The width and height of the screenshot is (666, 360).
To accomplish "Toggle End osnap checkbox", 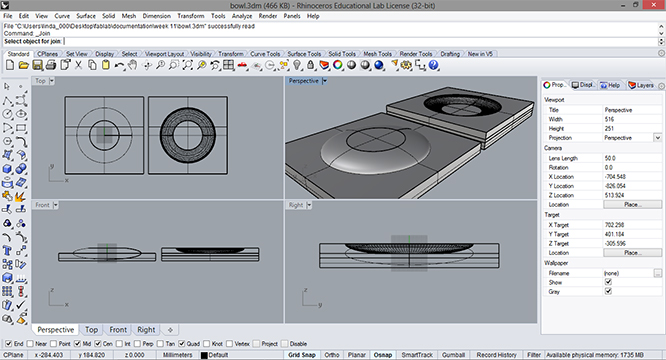I will pos(8,343).
